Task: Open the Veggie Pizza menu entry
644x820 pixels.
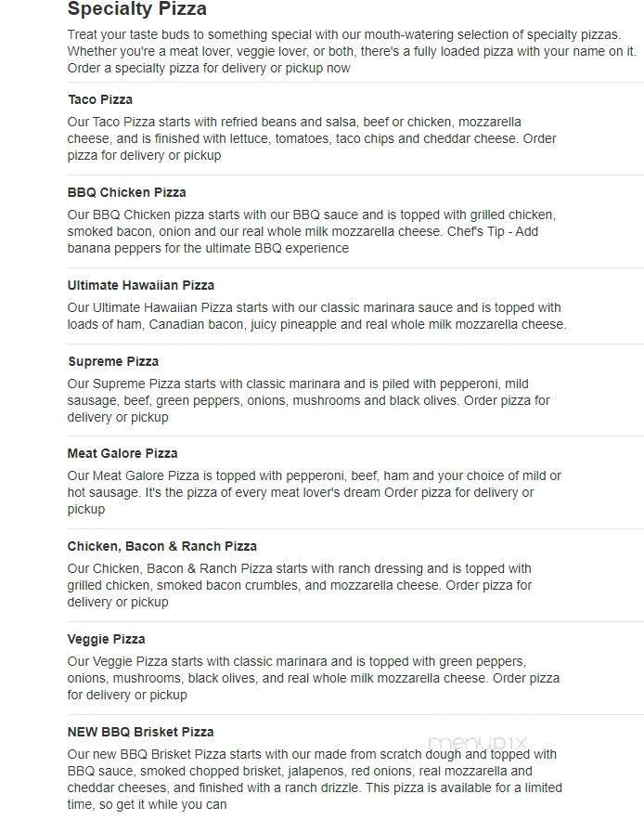Action: (x=107, y=639)
